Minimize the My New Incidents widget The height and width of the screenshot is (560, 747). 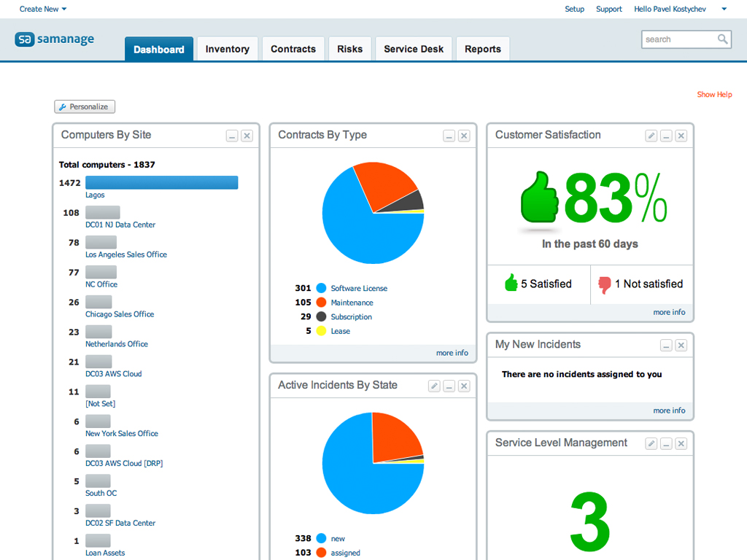pyautogui.click(x=666, y=346)
